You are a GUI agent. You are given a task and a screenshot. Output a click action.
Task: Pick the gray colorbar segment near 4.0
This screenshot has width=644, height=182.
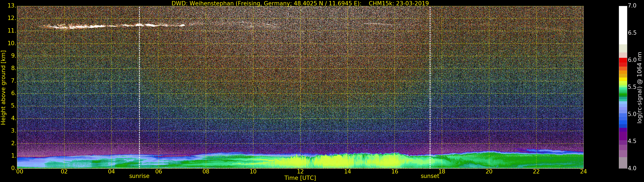click(623, 163)
